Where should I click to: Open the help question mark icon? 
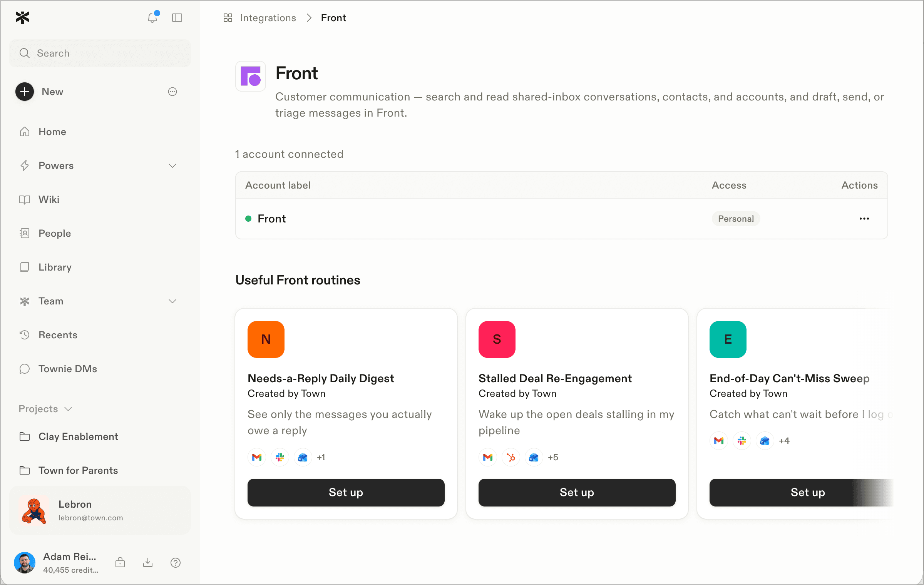tap(176, 563)
